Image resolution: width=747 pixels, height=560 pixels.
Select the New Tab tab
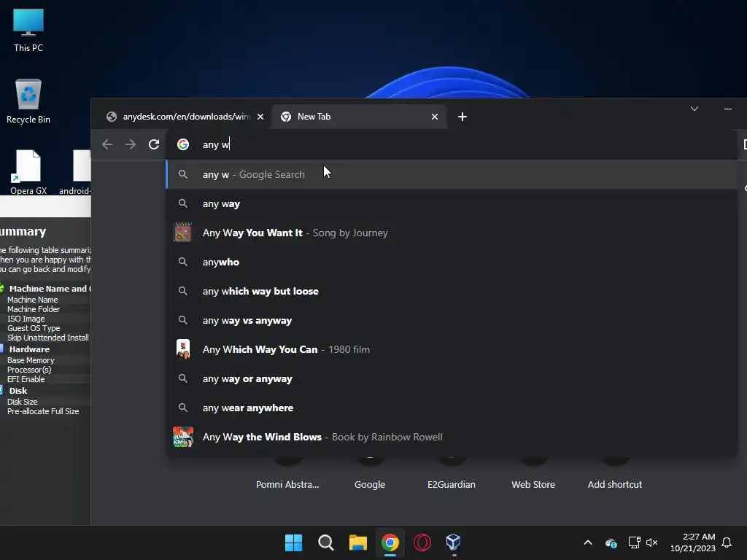[x=358, y=117]
